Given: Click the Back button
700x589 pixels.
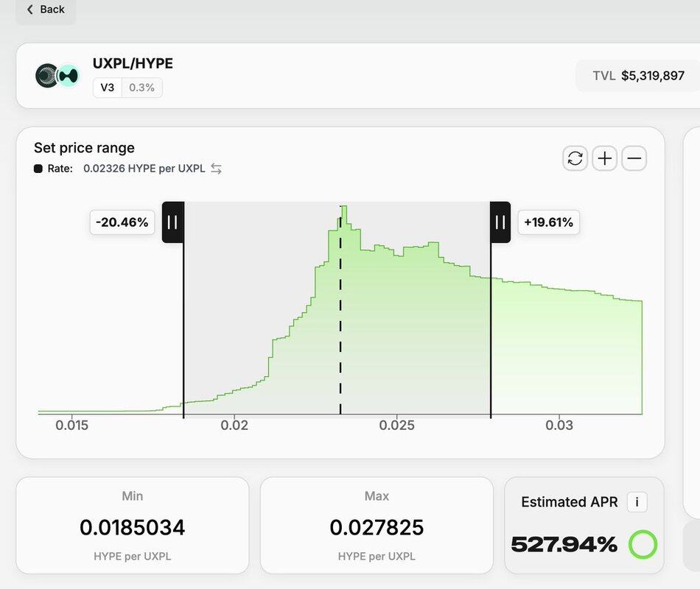Looking at the screenshot, I should click(46, 10).
